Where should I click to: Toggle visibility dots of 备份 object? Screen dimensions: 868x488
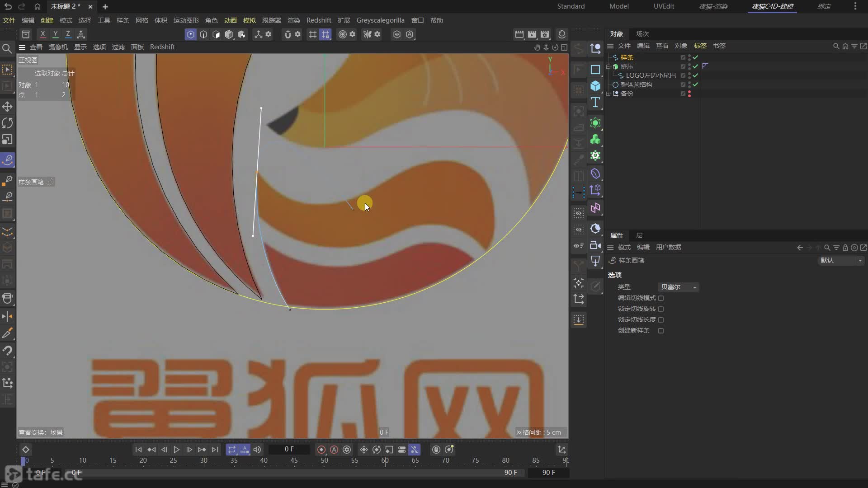click(689, 94)
